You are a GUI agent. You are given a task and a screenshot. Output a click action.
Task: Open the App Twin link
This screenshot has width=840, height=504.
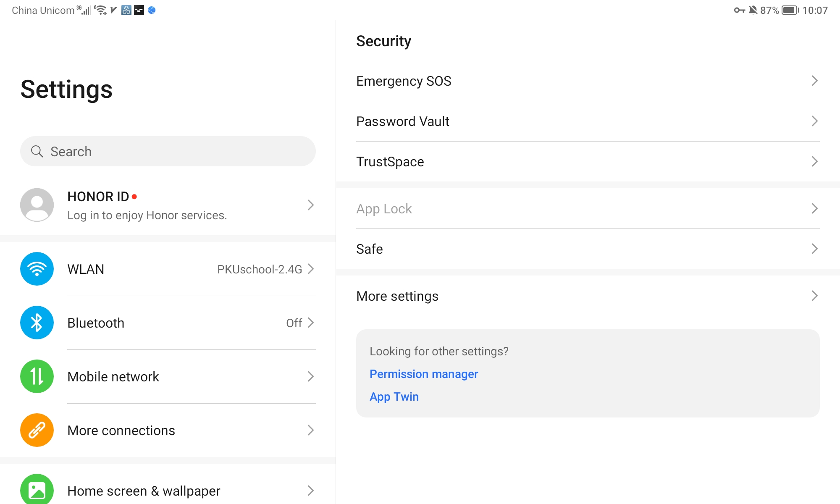(x=394, y=396)
